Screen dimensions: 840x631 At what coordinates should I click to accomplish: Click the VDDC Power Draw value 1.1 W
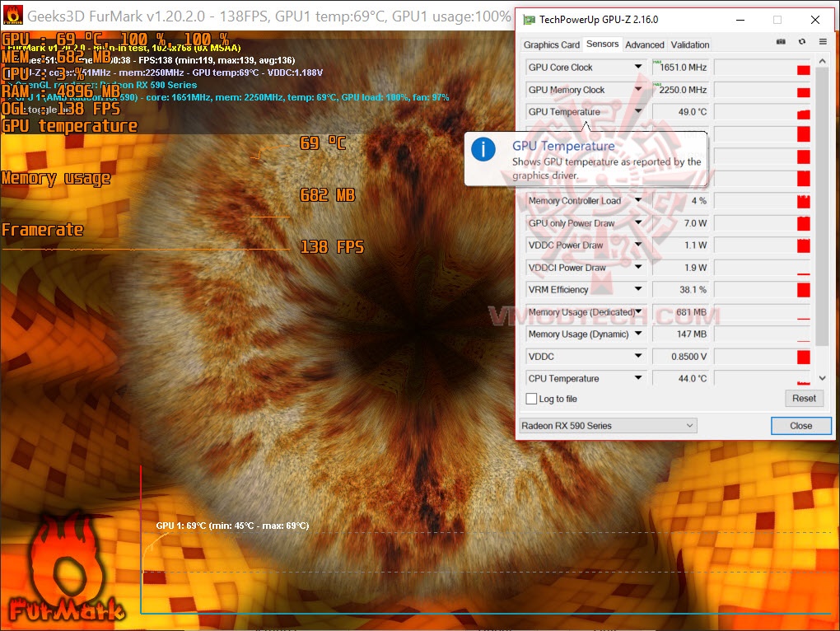680,245
